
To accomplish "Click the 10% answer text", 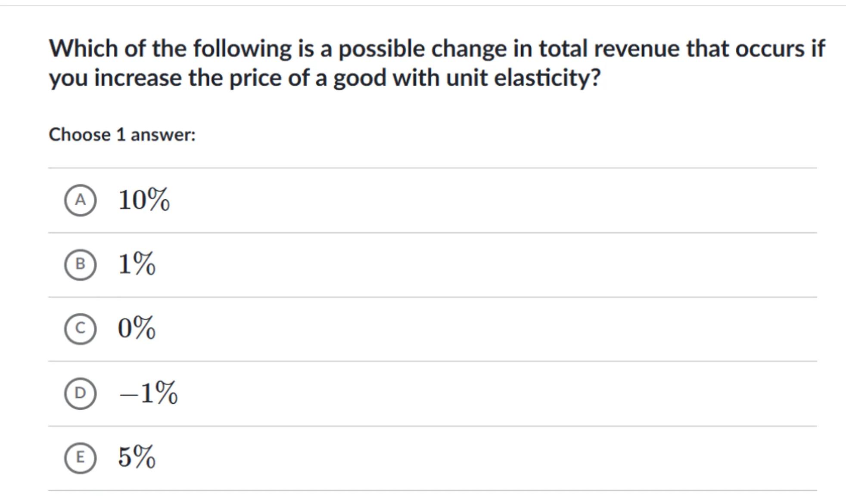I will pos(144,200).
